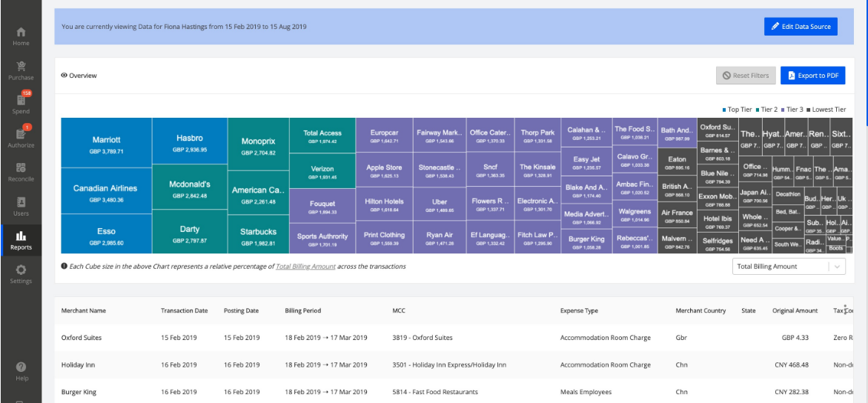Open the Spend section with 158 badge
868x403 pixels.
click(x=21, y=104)
